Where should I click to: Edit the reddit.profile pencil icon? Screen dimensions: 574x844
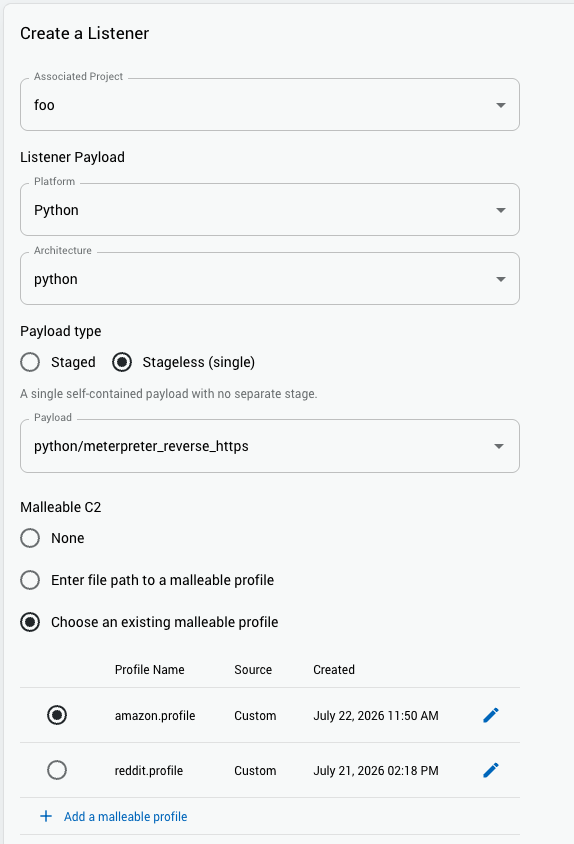tap(491, 770)
